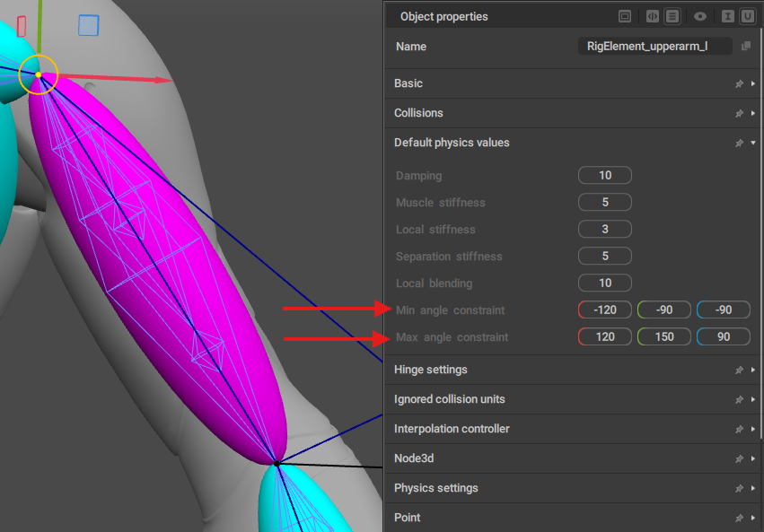Viewport: 764px width, 532px height.
Task: Expand the Interpolation controller section
Action: point(452,429)
